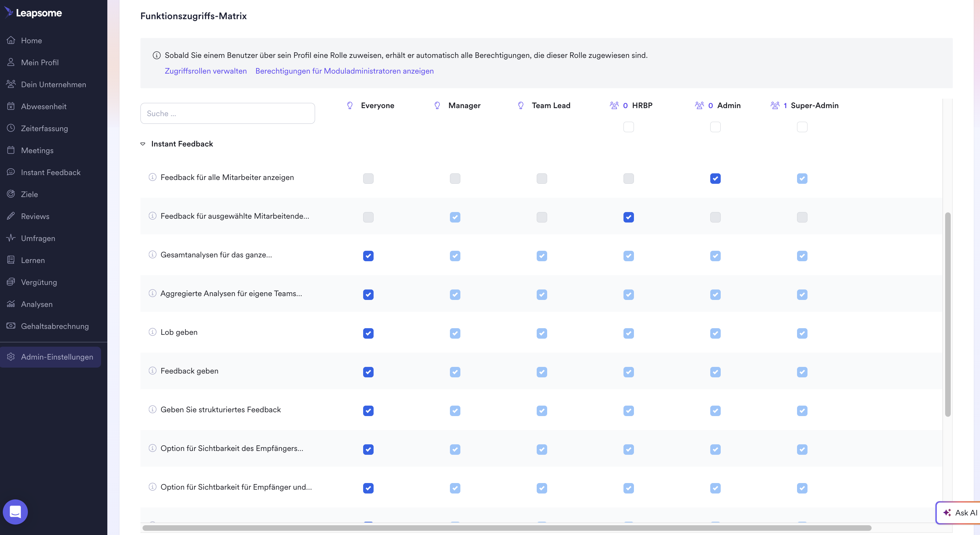Tick the select-all checkbox under HRBP header
This screenshot has width=980, height=535.
(628, 127)
